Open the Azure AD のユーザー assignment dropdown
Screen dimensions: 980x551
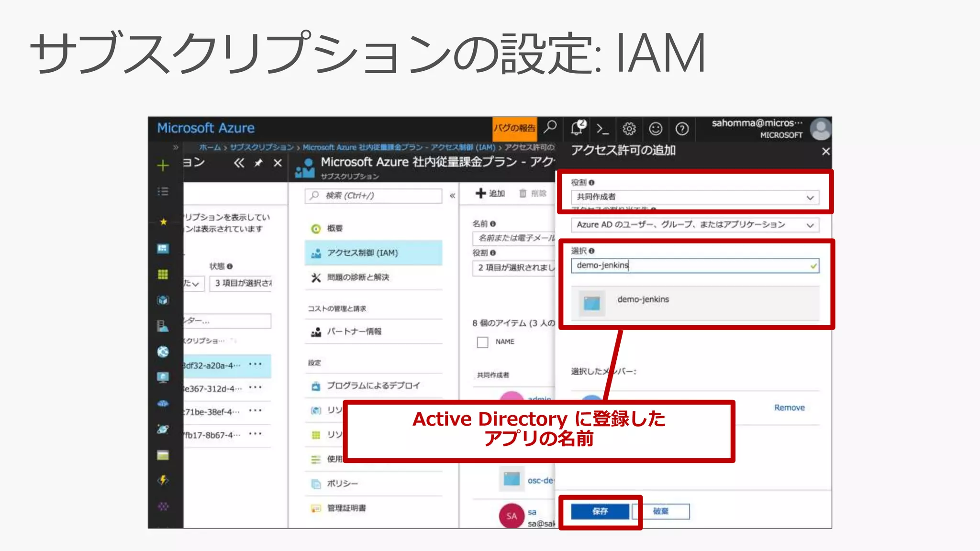coord(695,225)
